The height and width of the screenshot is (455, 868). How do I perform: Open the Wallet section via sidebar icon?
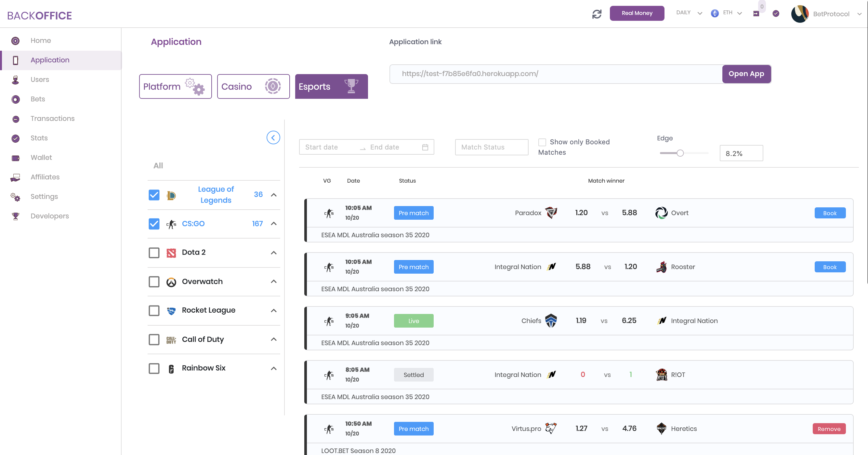pyautogui.click(x=16, y=158)
